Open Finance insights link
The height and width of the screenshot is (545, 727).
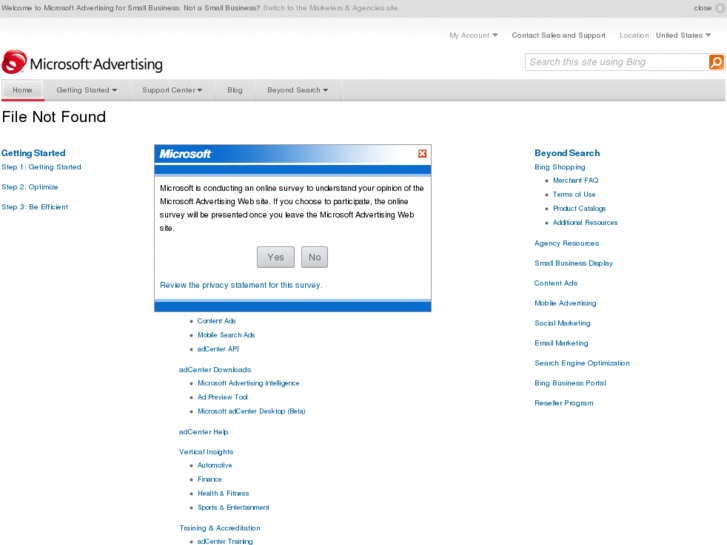(x=210, y=479)
